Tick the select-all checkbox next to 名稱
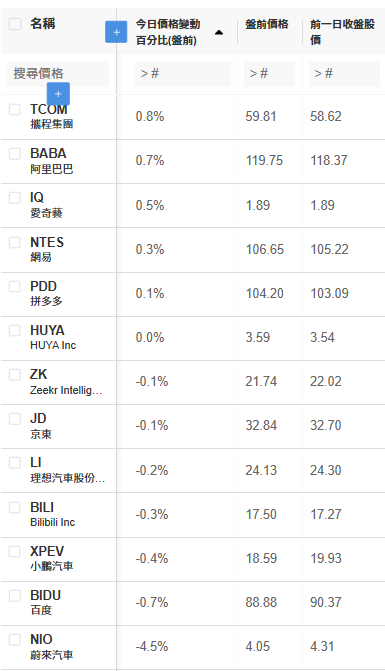The height and width of the screenshot is (671, 385). 15,24
